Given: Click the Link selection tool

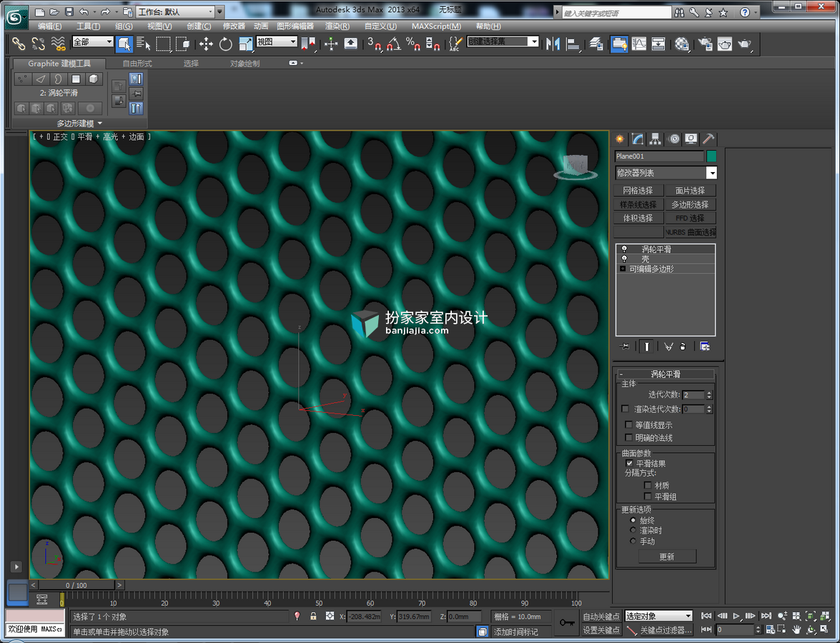Looking at the screenshot, I should (19, 44).
